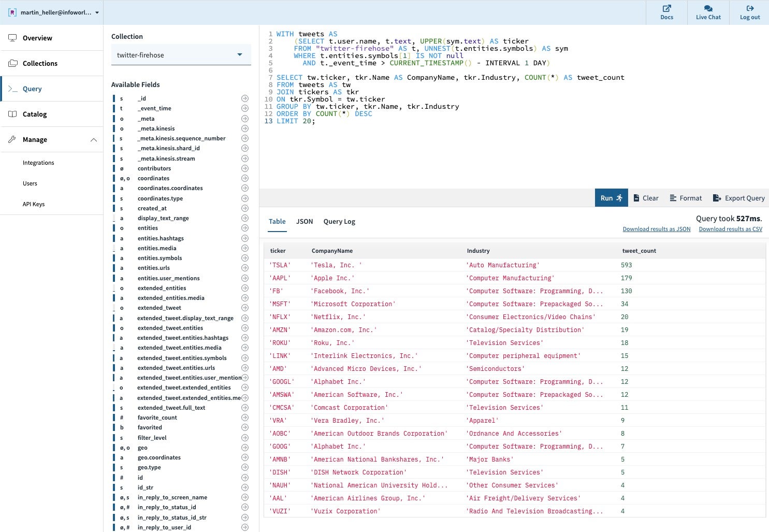Screen dimensions: 769x532
Task: Open API Keys page
Action: tap(34, 204)
